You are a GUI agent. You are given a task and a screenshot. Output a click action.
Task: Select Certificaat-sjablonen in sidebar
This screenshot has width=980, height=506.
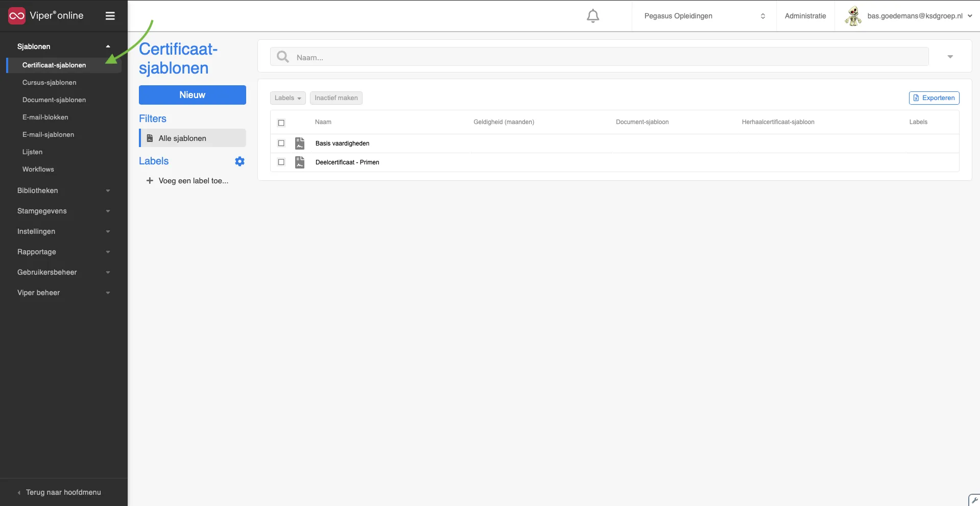click(x=64, y=65)
